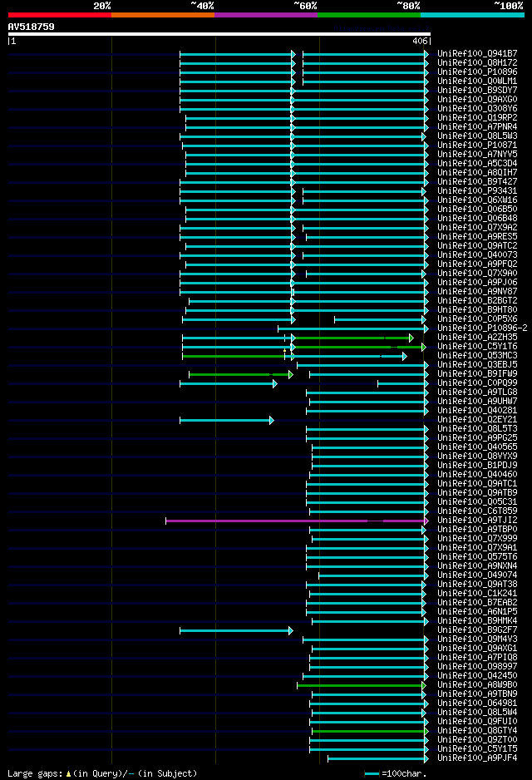Click the green alignment bar of Q8GTY4
The image size is (532, 780).
[x=370, y=731]
